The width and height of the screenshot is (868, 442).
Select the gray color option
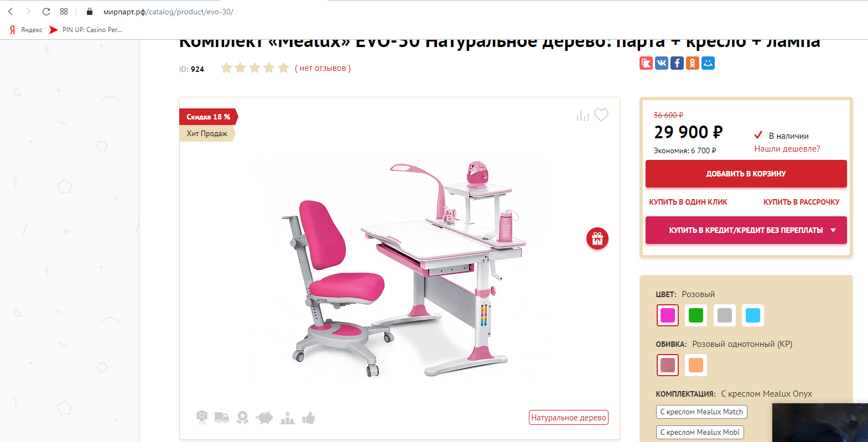[725, 315]
